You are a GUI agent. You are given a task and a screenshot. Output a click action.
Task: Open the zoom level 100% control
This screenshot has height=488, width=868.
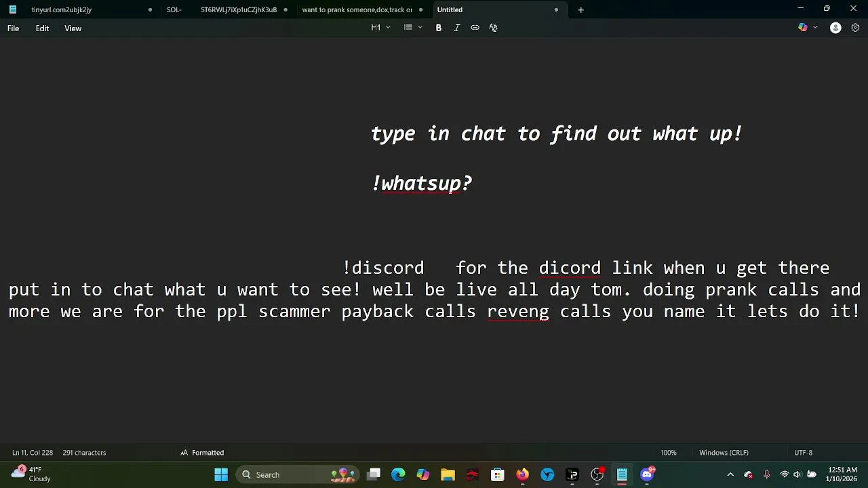tap(669, 453)
